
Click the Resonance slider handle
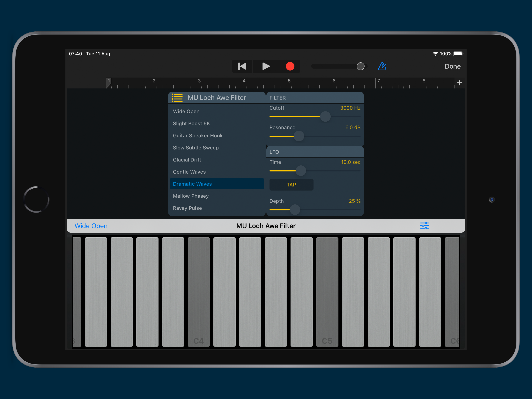[299, 136]
